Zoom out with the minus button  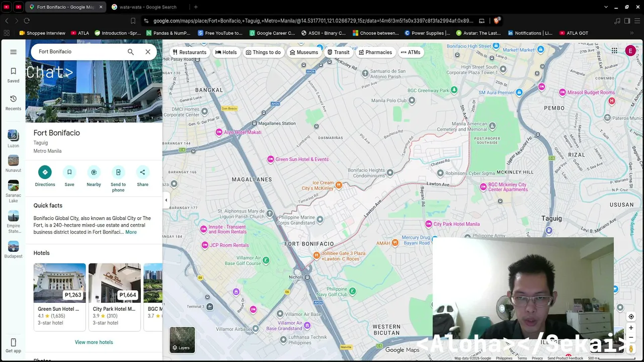click(x=631, y=337)
